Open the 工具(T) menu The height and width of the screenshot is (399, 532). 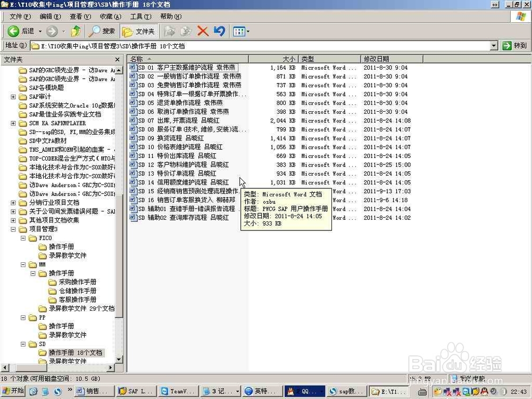[x=141, y=16]
